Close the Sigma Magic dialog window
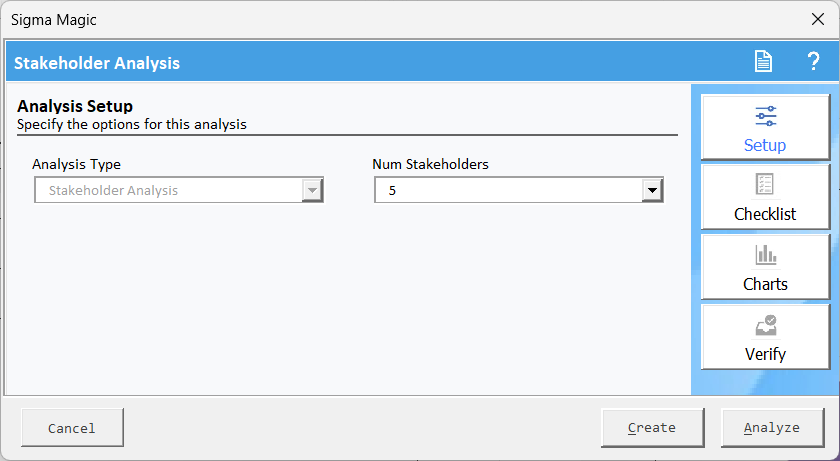Image resolution: width=840 pixels, height=461 pixels. tap(818, 19)
